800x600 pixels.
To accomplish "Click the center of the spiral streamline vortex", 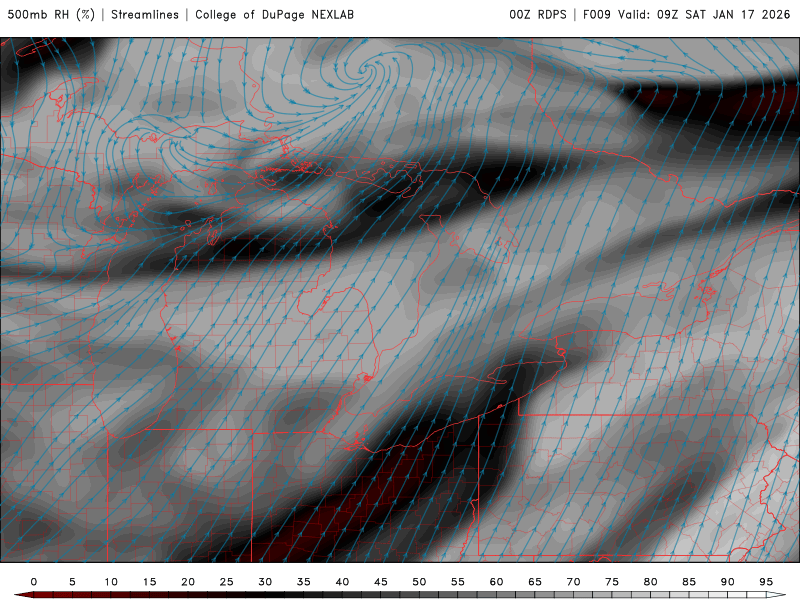I will [x=365, y=69].
